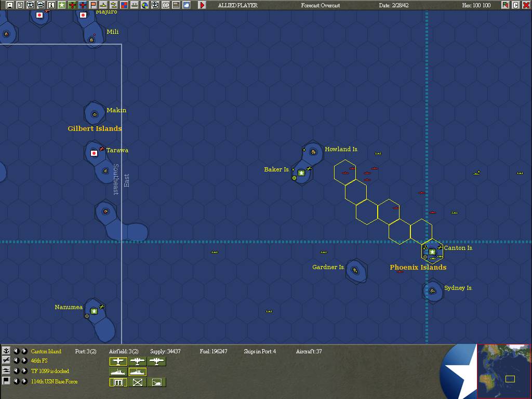Click the red exit X in top bar
Image resolution: width=532 pixels, height=399 pixels.
(x=526, y=5)
